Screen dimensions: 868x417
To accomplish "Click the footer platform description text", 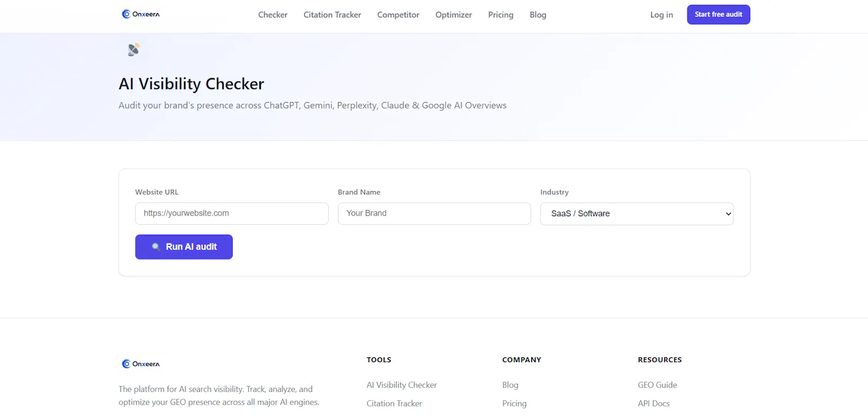I will point(219,396).
